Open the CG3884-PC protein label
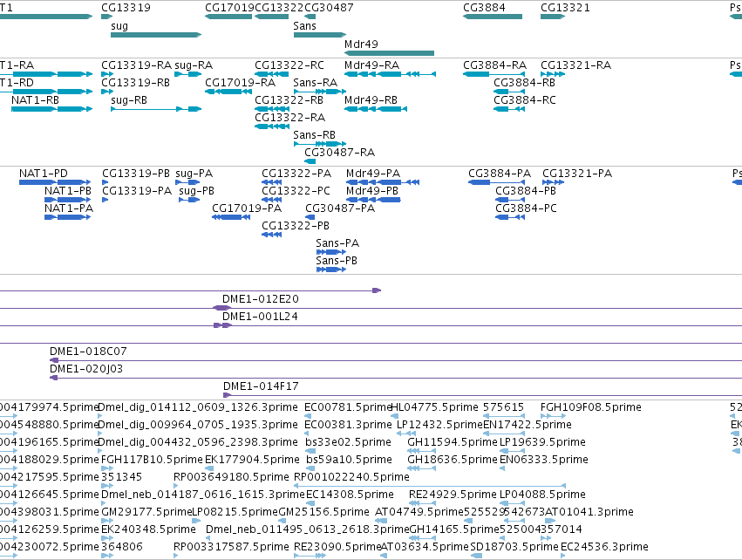742x560 pixels. [526, 208]
